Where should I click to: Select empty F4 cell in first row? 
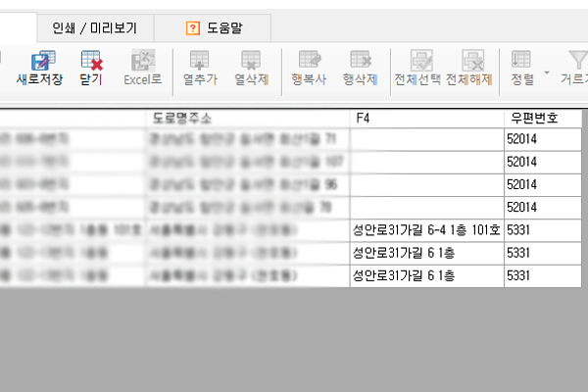tap(426, 139)
